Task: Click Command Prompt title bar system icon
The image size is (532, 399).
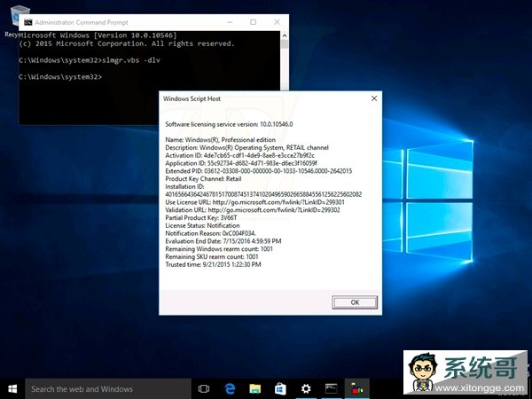Action: (27, 22)
